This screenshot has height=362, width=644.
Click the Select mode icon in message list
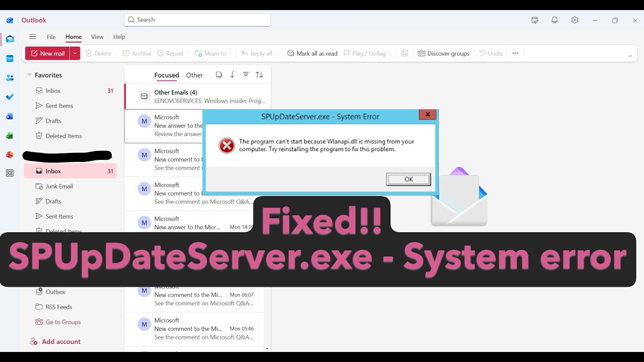coord(219,74)
